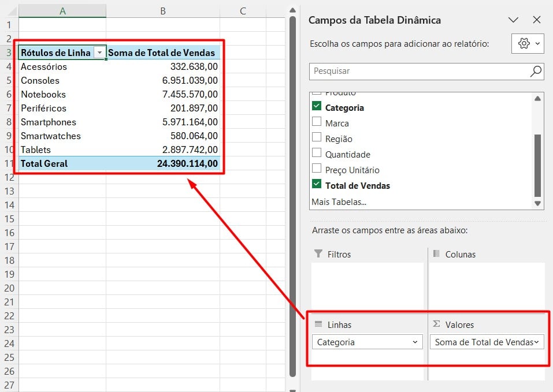Select the value 2.897.742,00
Screen dimensions: 553x392
(x=163, y=150)
